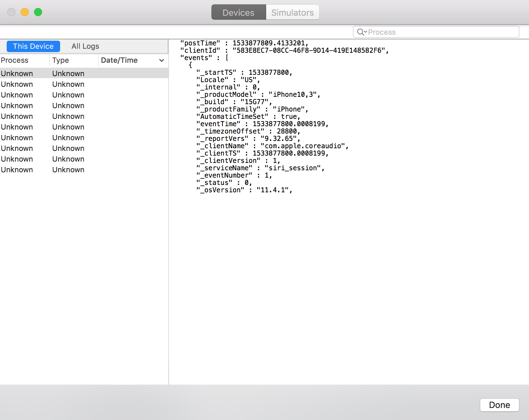Open the All Logs tab

(x=85, y=46)
